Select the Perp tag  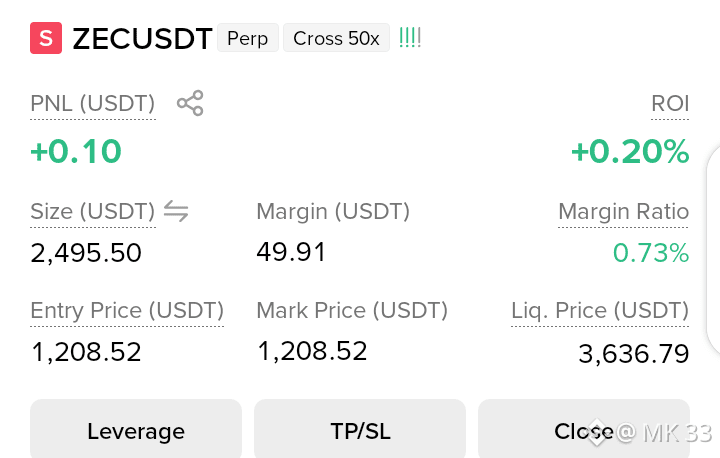tap(248, 38)
